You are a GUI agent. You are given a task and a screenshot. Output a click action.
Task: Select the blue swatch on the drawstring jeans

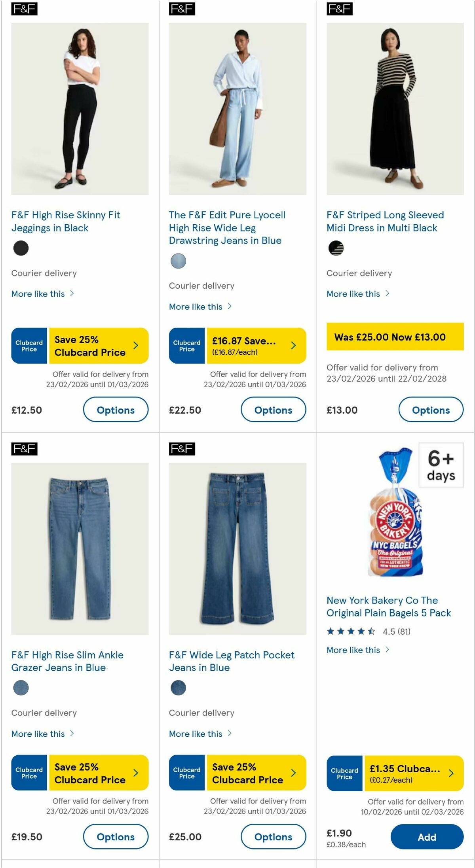(179, 261)
